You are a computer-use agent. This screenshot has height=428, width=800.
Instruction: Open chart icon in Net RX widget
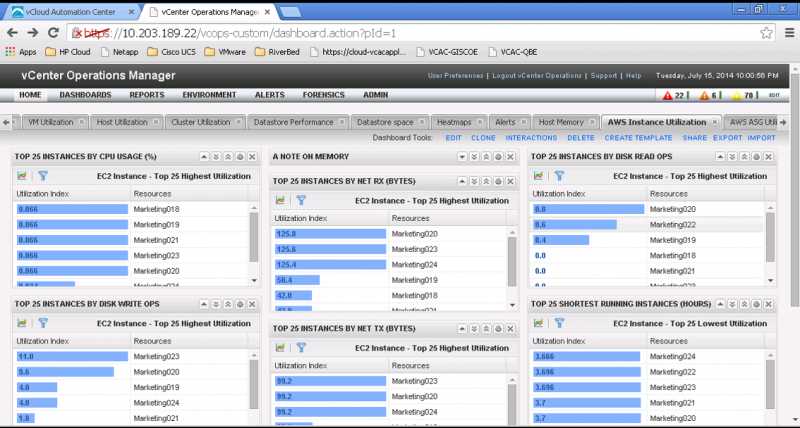click(x=280, y=200)
